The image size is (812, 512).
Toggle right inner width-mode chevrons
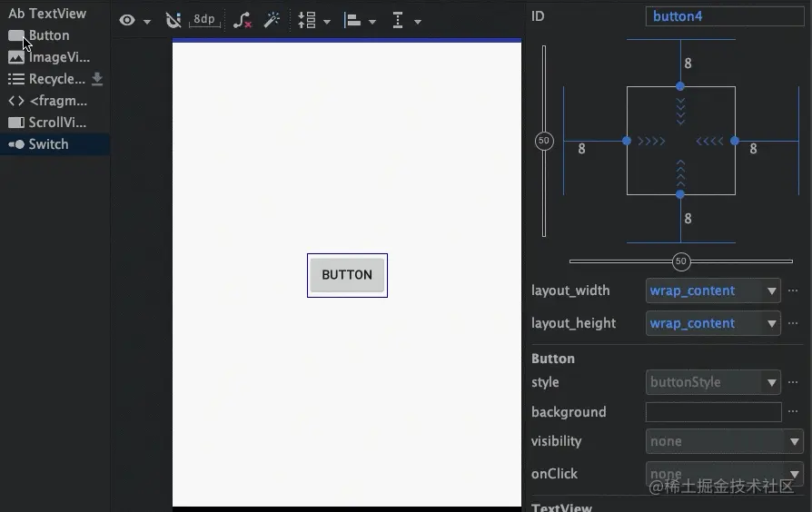coord(709,141)
